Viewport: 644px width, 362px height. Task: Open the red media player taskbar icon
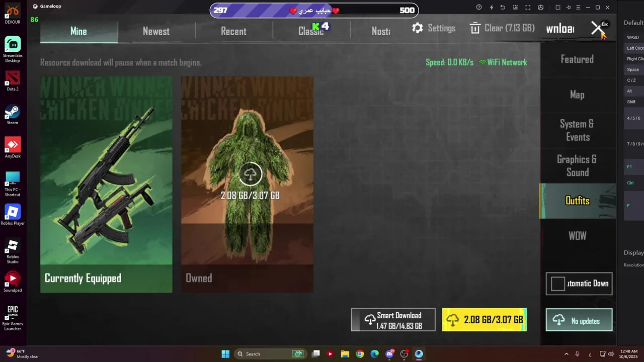330,354
